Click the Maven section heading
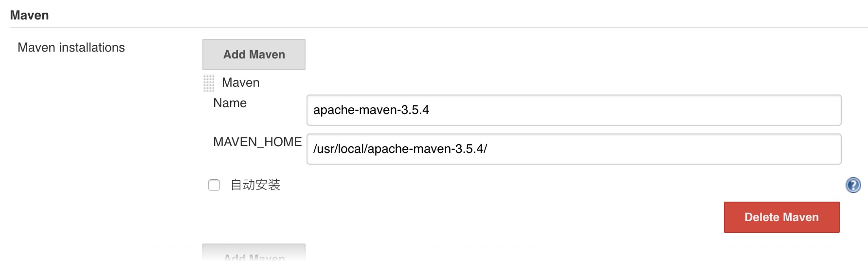This screenshot has width=868, height=264. (x=29, y=15)
